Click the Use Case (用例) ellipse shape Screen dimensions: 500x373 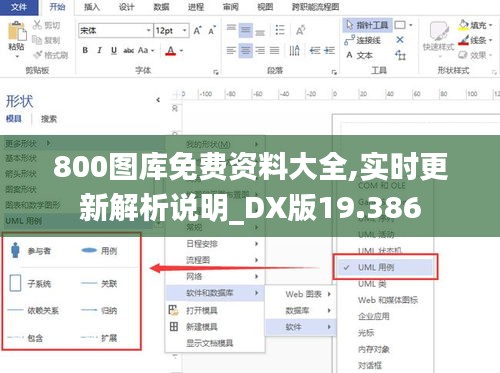tap(99, 251)
